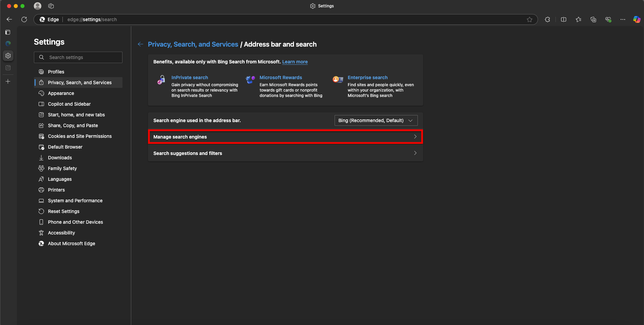Open Family Safety settings
The height and width of the screenshot is (325, 644).
click(x=78, y=168)
